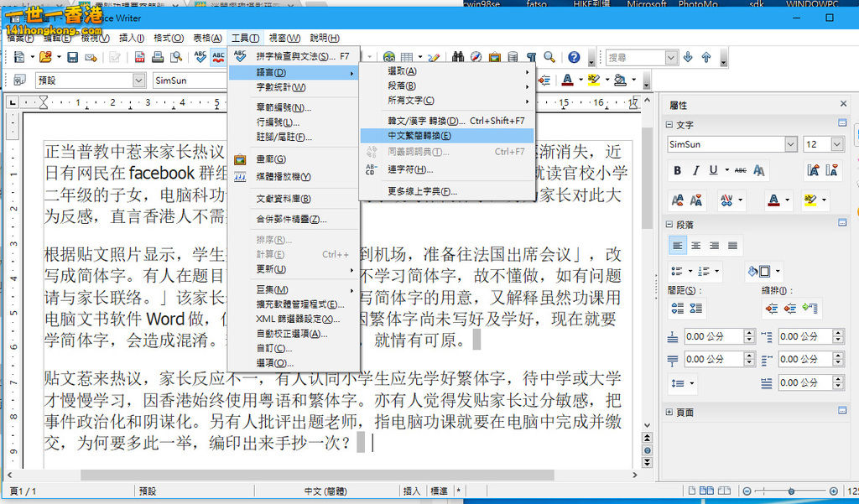Toggle Auto Spellcheck red-underline ABC icon

click(219, 57)
